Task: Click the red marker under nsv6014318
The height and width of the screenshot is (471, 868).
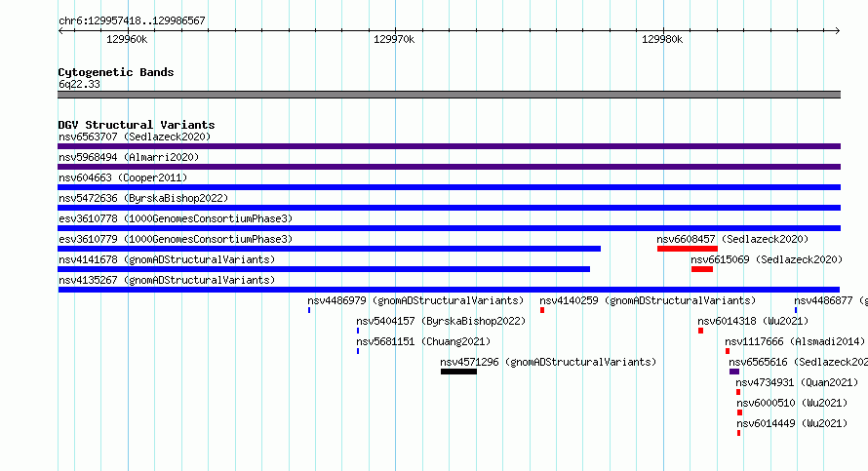Action: 701,331
